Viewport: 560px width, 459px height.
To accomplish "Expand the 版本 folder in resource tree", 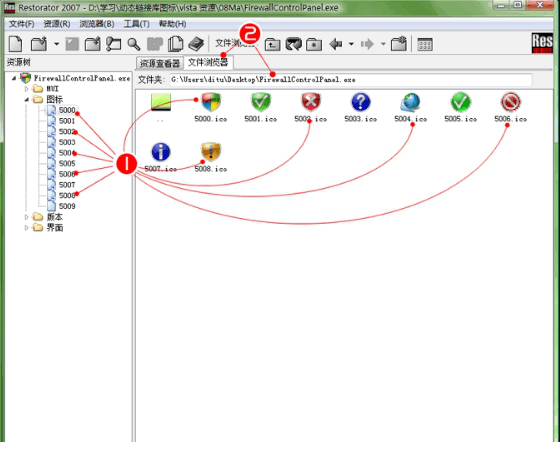I will pyautogui.click(x=26, y=217).
